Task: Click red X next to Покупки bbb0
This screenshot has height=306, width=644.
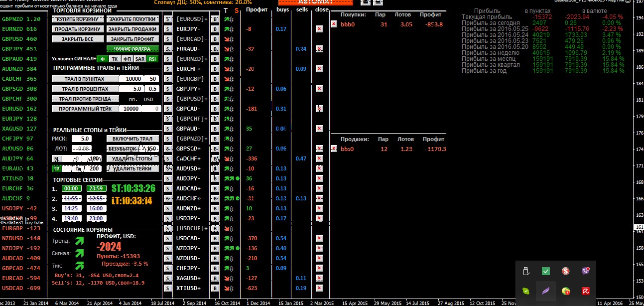Action: tap(334, 24)
